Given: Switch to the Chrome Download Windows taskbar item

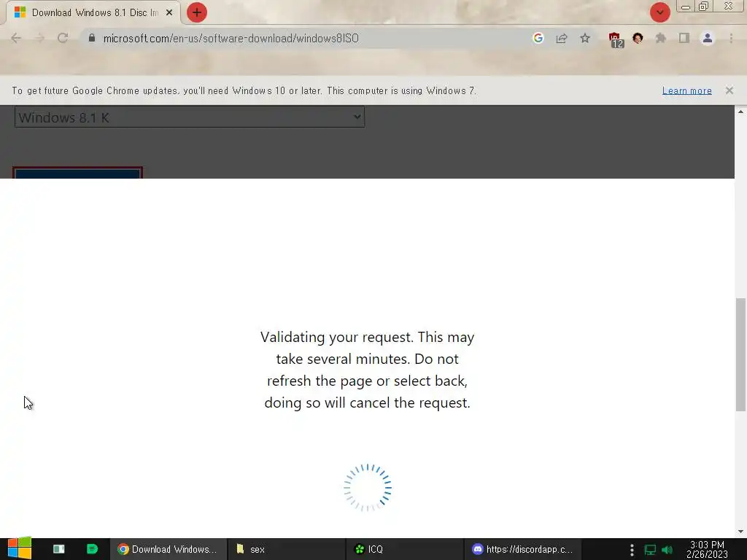Looking at the screenshot, I should 169,549.
